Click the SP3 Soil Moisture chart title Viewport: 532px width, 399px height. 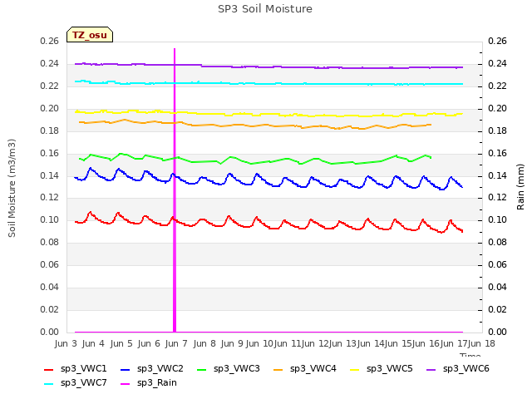click(x=265, y=9)
